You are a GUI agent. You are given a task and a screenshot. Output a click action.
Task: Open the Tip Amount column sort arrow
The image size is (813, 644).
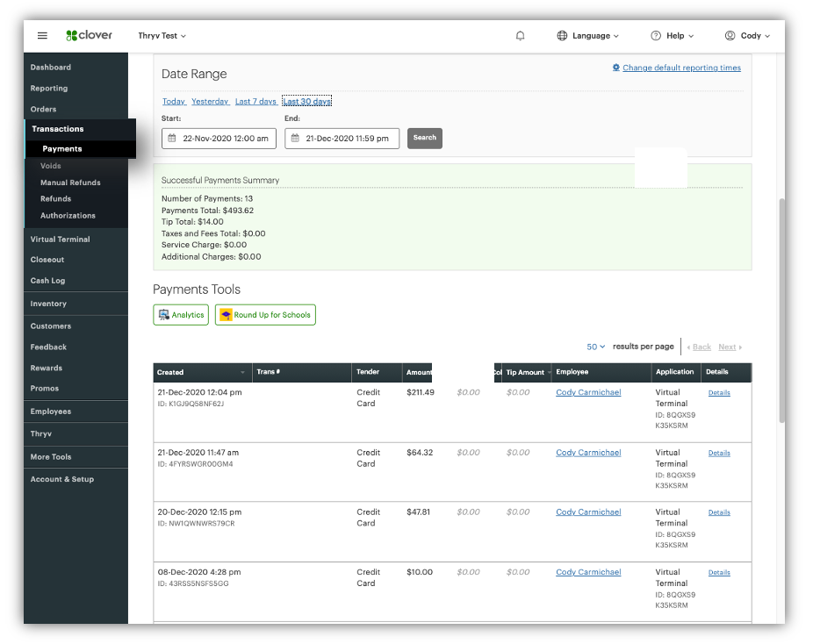[x=549, y=373]
